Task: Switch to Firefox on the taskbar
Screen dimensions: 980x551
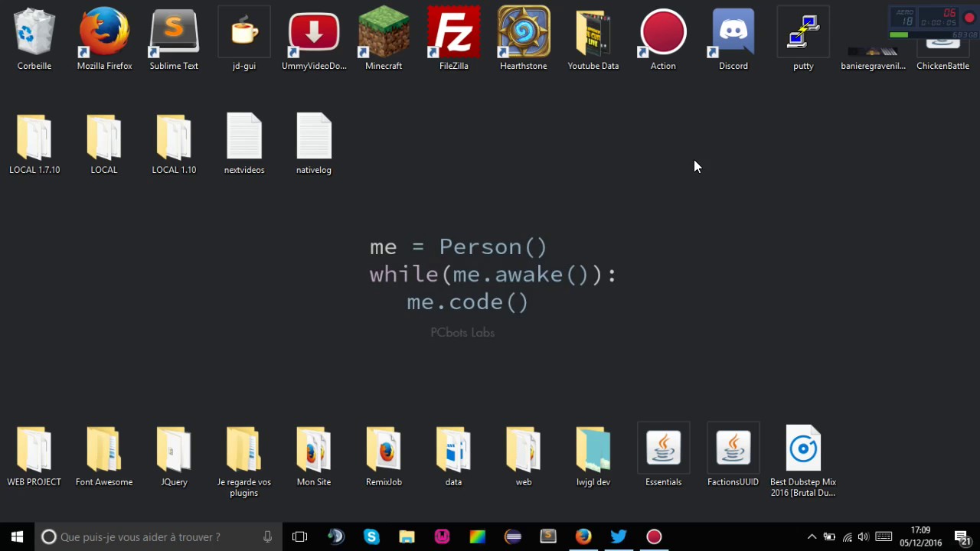Action: tap(583, 536)
